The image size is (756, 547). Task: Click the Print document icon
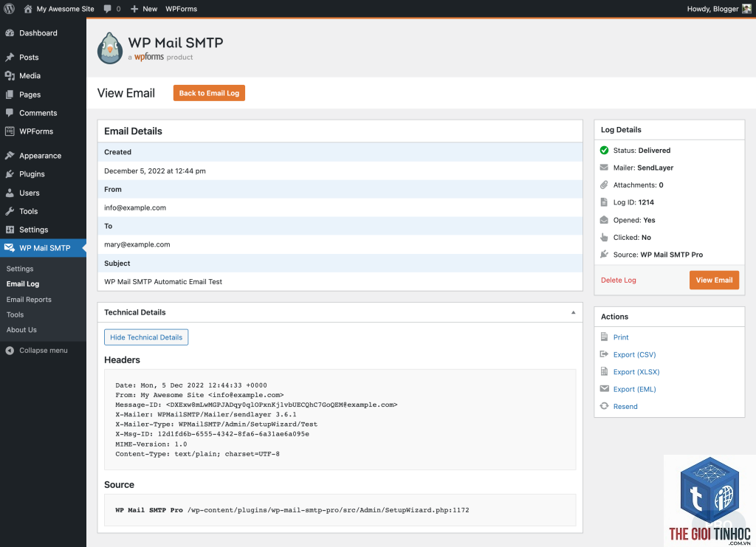click(604, 337)
